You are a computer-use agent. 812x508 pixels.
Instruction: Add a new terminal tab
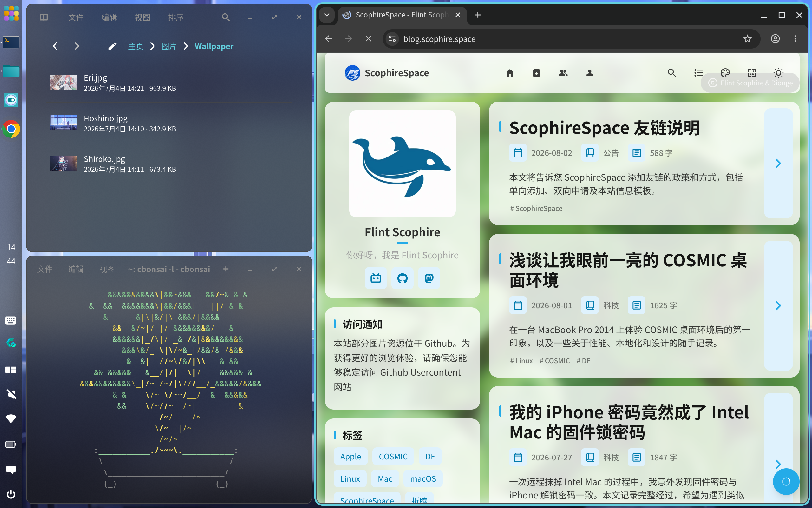coord(226,269)
